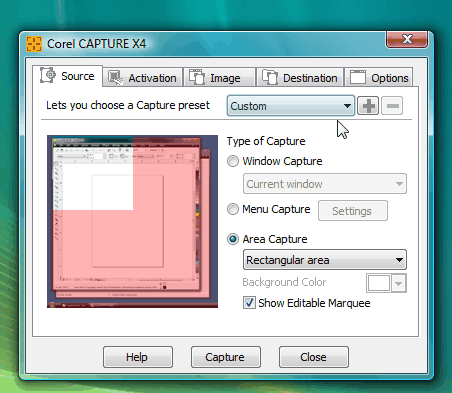Click the Background Color swatch

coord(386,283)
